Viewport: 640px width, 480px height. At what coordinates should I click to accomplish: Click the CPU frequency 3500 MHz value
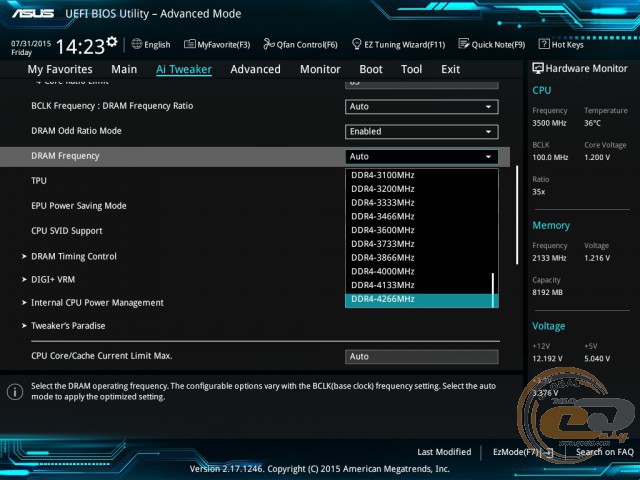tap(549, 123)
